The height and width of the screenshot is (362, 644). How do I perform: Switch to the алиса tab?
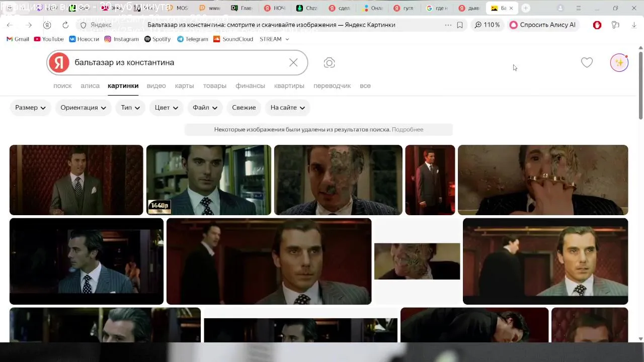click(x=90, y=86)
